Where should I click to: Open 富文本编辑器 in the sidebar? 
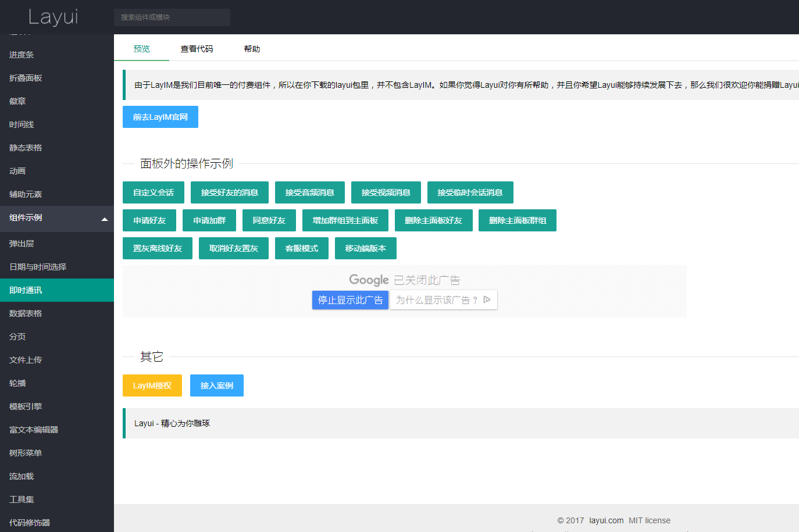[57, 430]
